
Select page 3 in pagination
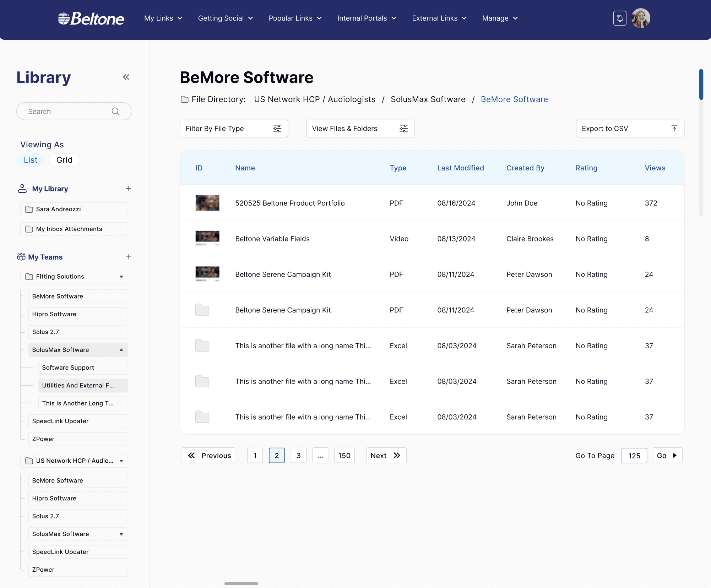[299, 456]
